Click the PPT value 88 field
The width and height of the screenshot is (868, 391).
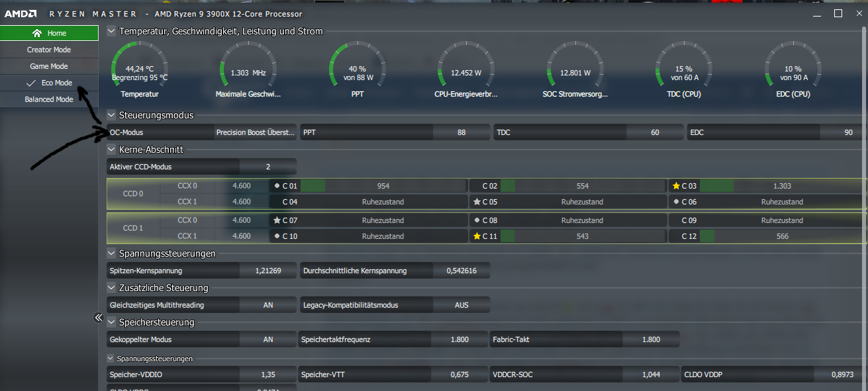click(461, 132)
